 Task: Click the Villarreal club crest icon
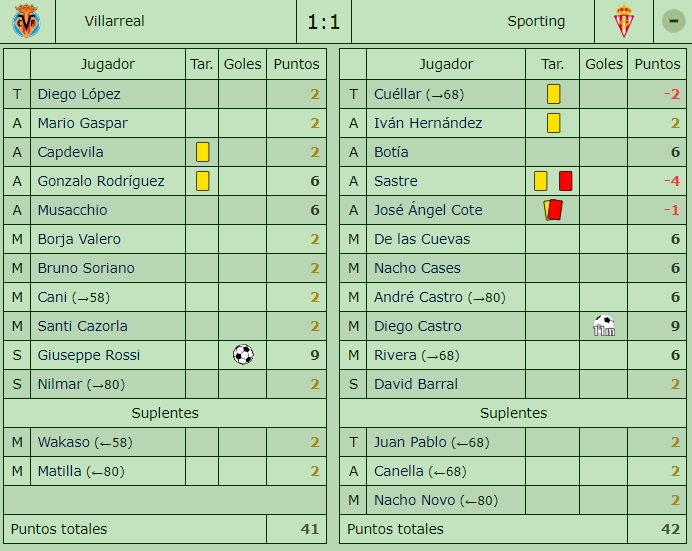(x=26, y=21)
